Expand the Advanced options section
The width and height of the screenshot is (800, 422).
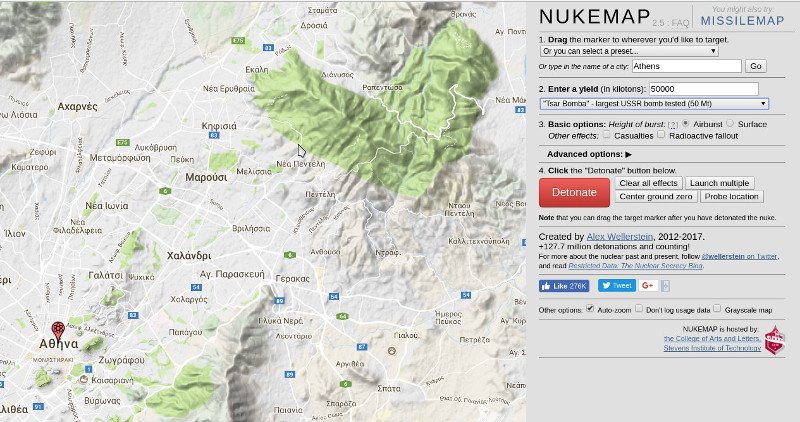coord(589,154)
